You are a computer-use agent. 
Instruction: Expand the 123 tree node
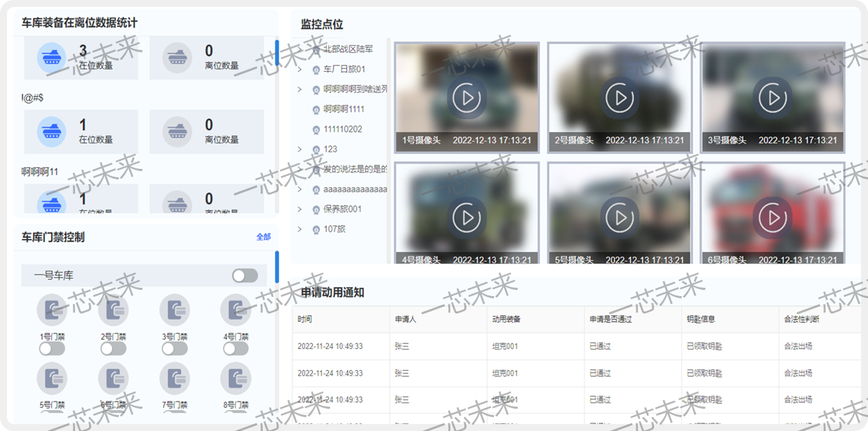tap(300, 149)
